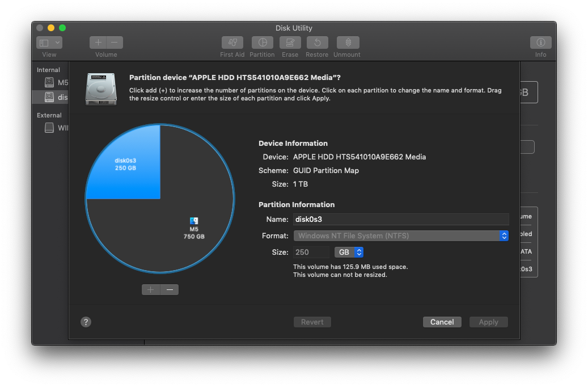Change the GB size unit dropdown
This screenshot has width=588, height=387.
[x=349, y=253]
